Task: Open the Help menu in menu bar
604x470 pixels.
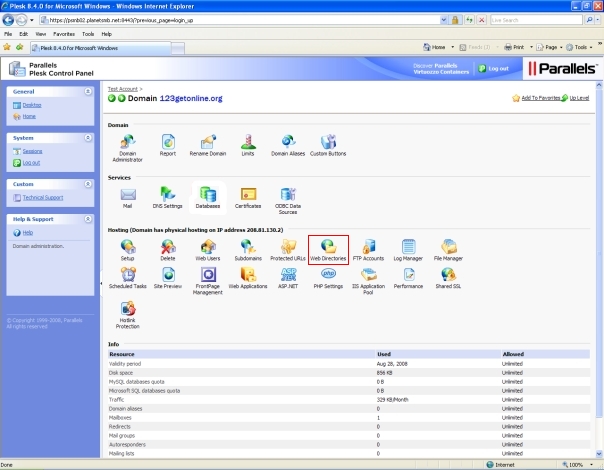Action: click(106, 34)
